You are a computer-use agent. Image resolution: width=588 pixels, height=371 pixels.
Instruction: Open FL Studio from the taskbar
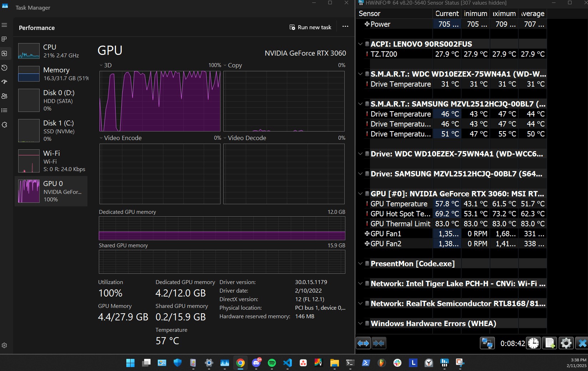pyautogui.click(x=382, y=363)
